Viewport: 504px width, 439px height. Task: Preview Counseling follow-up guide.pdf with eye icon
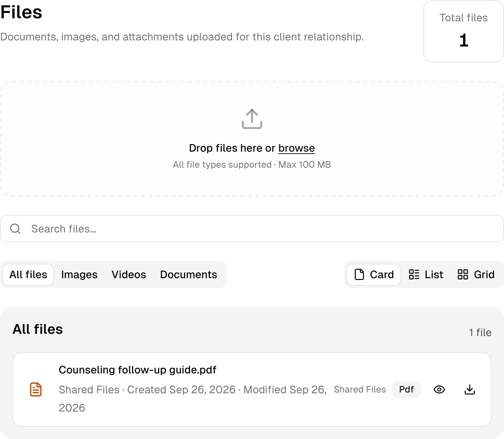tap(439, 389)
